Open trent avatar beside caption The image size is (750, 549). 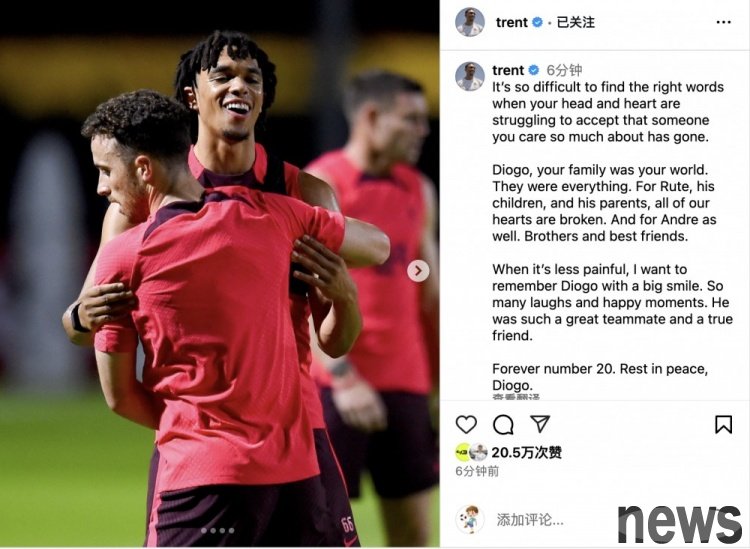coord(470,77)
